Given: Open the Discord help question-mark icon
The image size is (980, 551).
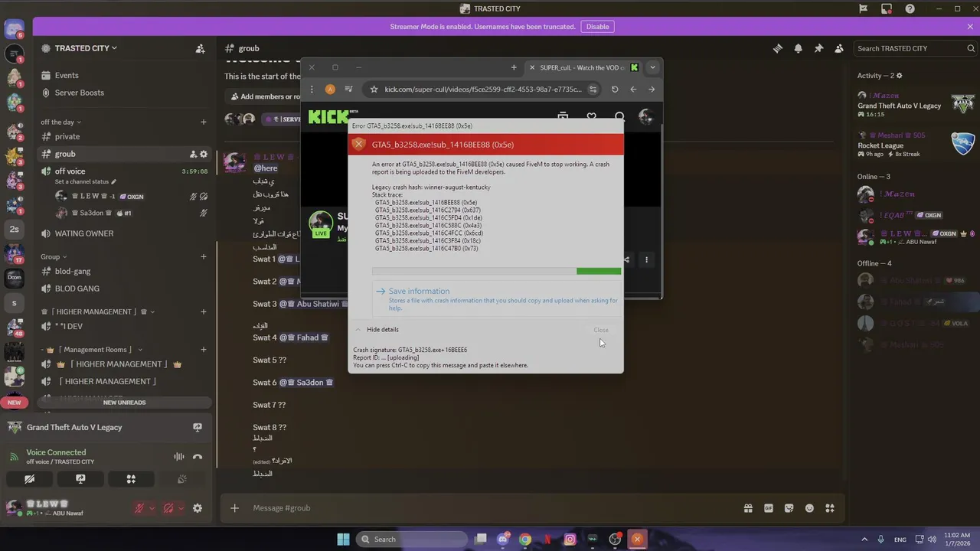Looking at the screenshot, I should pos(910,8).
